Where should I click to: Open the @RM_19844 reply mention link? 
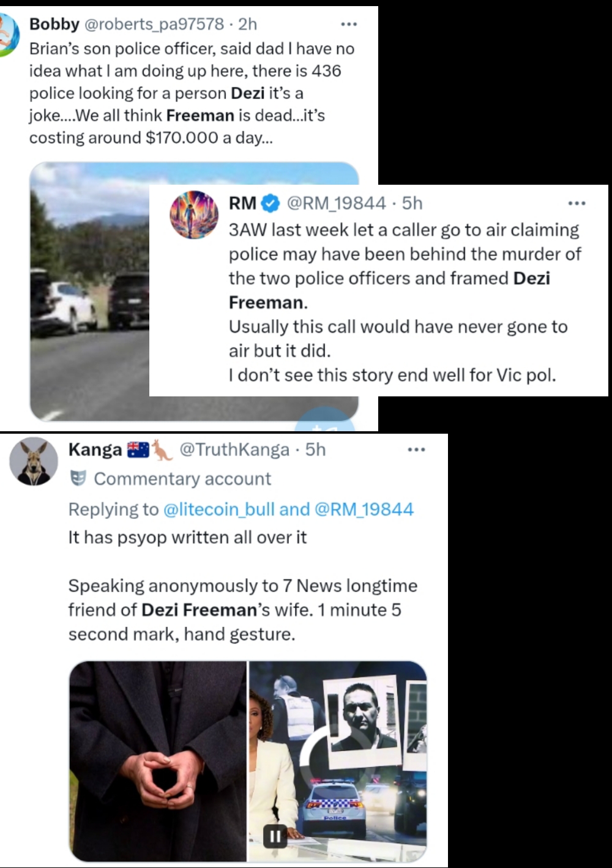[x=364, y=509]
